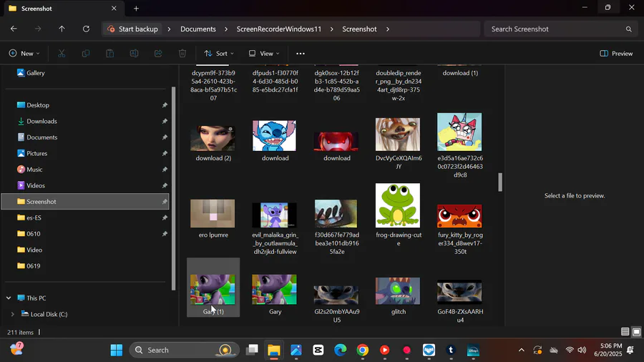
Task: Open Disney+ app in taskbar
Action: point(473,350)
